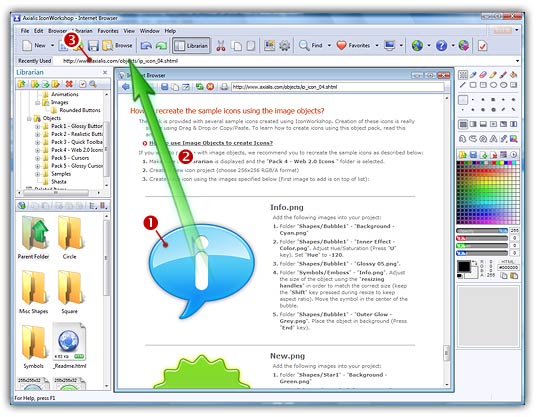The width and height of the screenshot is (537, 417).
Task: Click the black foreground color swatch
Action: pos(464,266)
